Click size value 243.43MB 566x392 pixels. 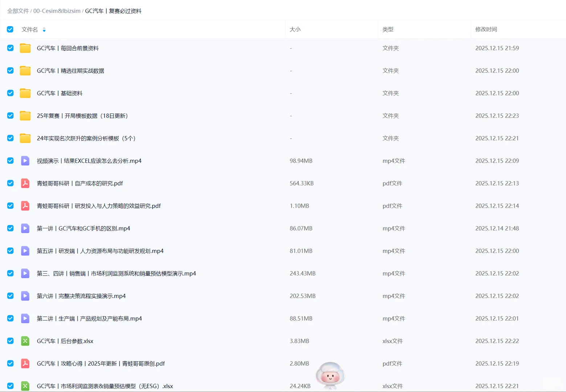302,273
